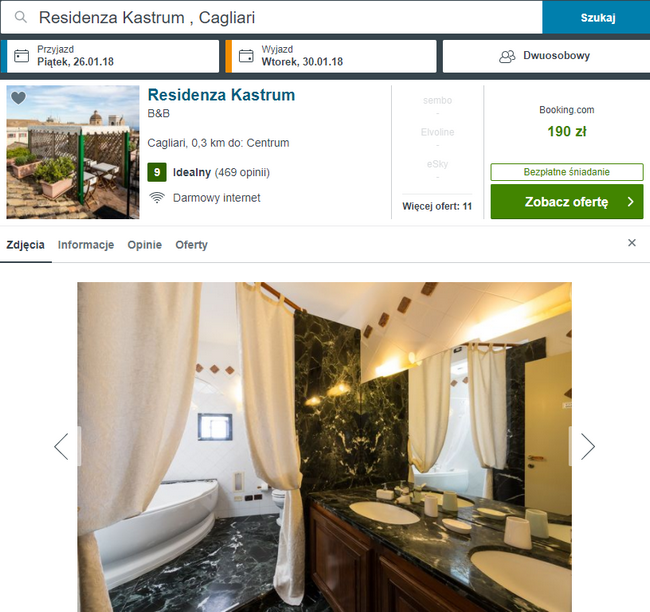
Task: Click the Darmowy internet wifi icon
Action: [x=157, y=198]
